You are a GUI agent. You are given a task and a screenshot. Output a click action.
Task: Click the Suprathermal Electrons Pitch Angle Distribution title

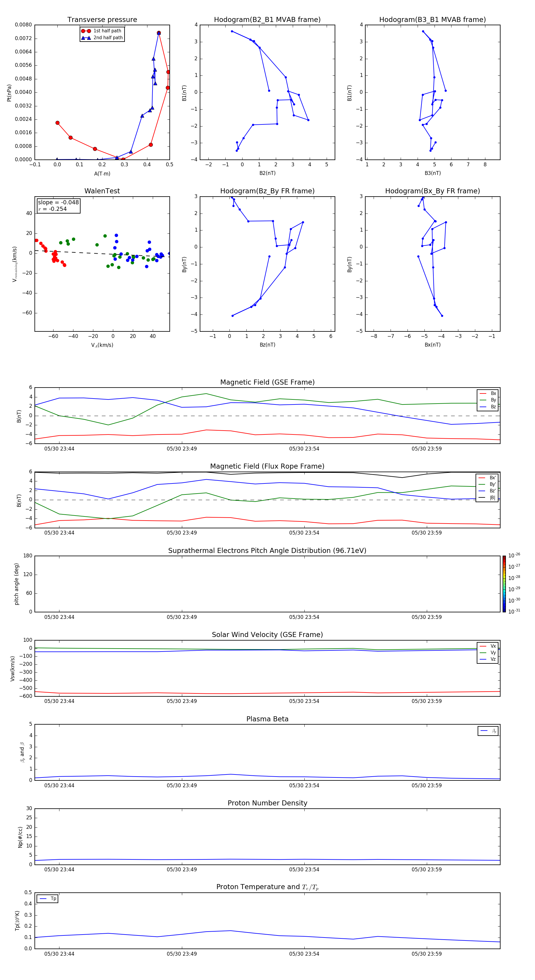267,551
